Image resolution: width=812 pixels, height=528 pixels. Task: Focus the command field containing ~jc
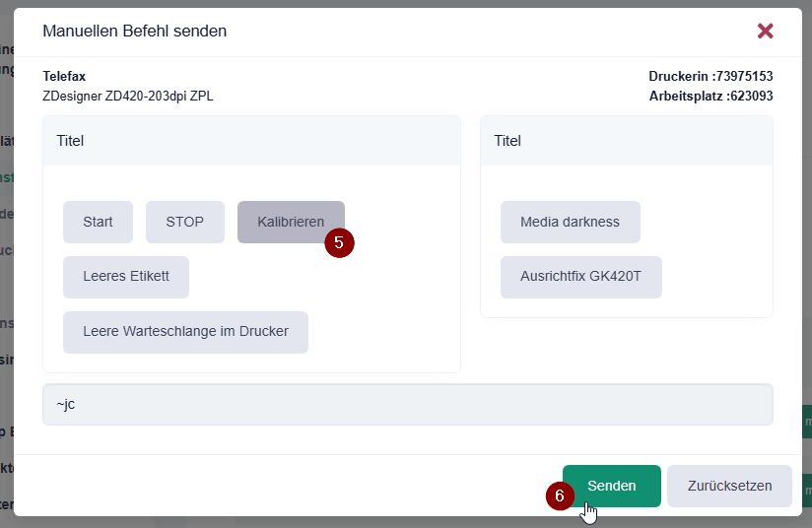click(408, 404)
